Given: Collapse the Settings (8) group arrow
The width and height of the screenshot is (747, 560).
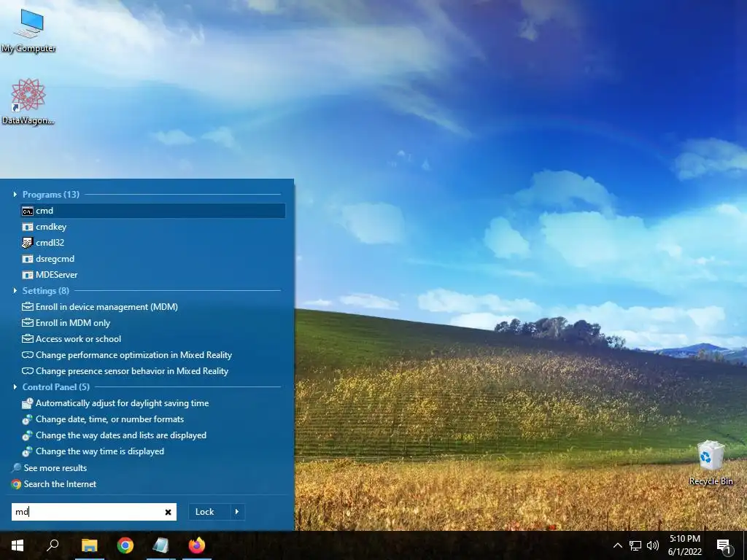Looking at the screenshot, I should (x=15, y=290).
